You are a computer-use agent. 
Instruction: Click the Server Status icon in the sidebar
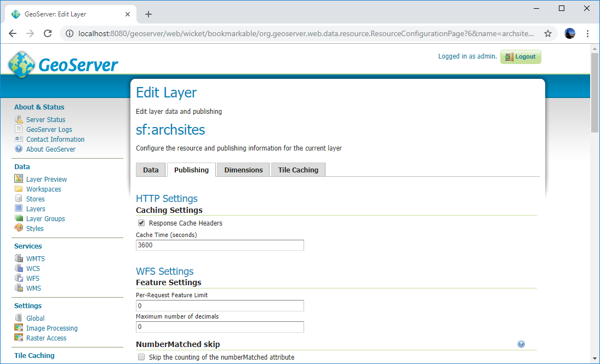click(x=19, y=119)
